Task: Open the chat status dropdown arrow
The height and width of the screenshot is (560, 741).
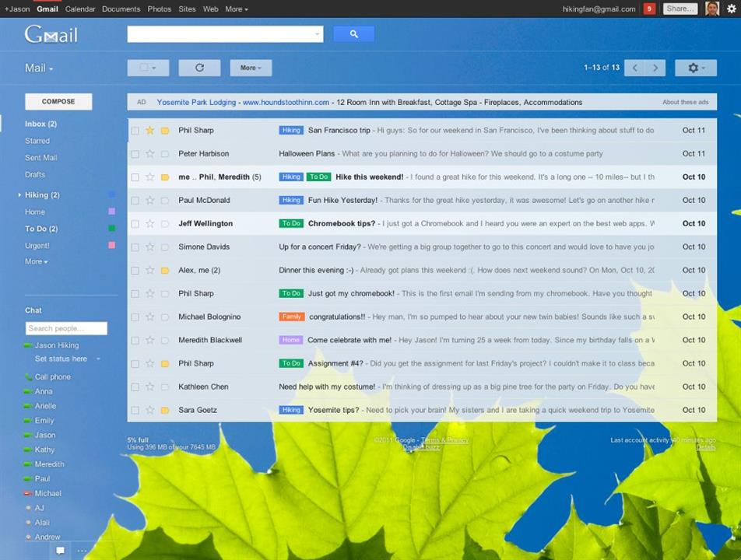Action: point(98,359)
